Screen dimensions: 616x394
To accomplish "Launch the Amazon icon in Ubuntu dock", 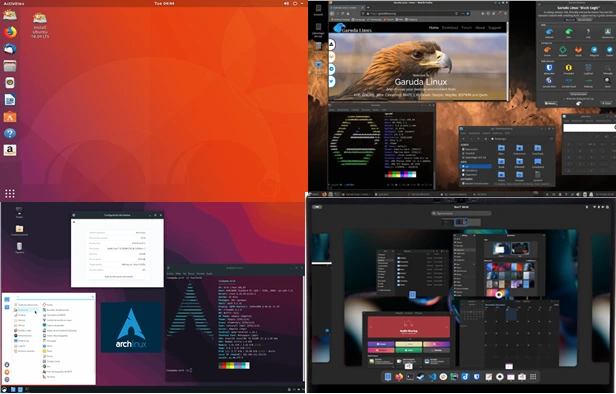I will coord(10,150).
